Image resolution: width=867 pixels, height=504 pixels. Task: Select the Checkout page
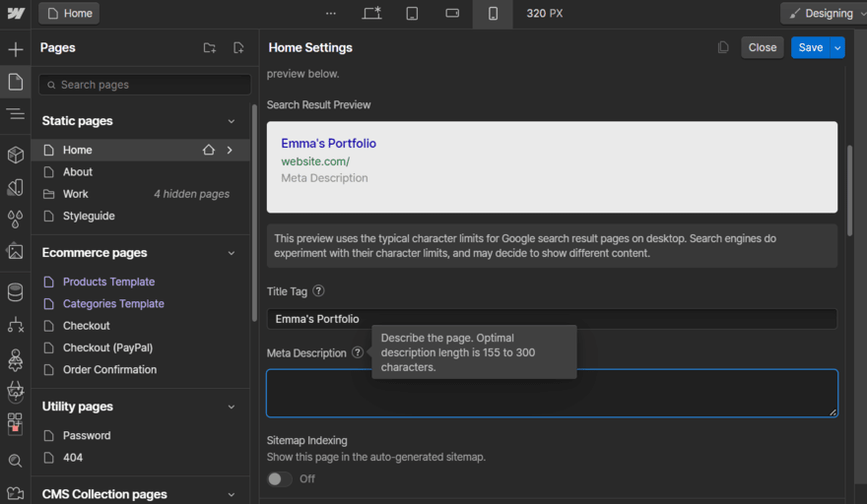[x=87, y=326]
